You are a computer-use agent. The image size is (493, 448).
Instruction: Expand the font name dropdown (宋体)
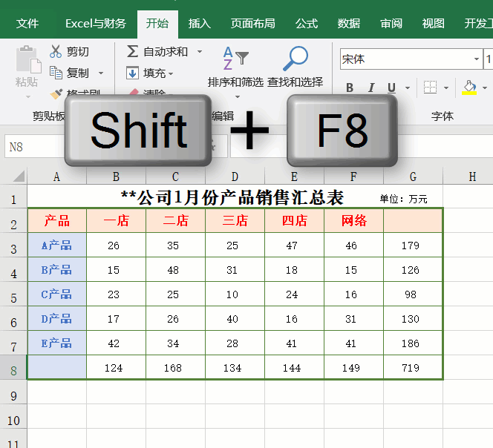coord(477,59)
